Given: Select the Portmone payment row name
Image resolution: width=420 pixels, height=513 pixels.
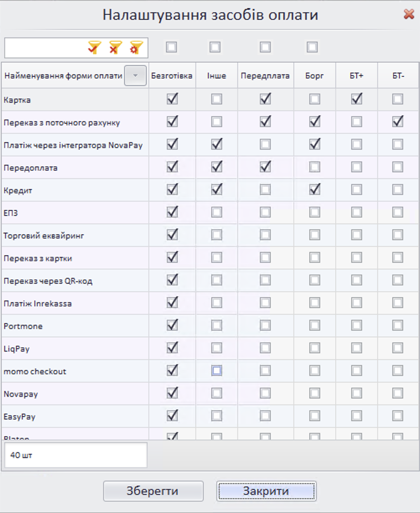Looking at the screenshot, I should pyautogui.click(x=23, y=326).
